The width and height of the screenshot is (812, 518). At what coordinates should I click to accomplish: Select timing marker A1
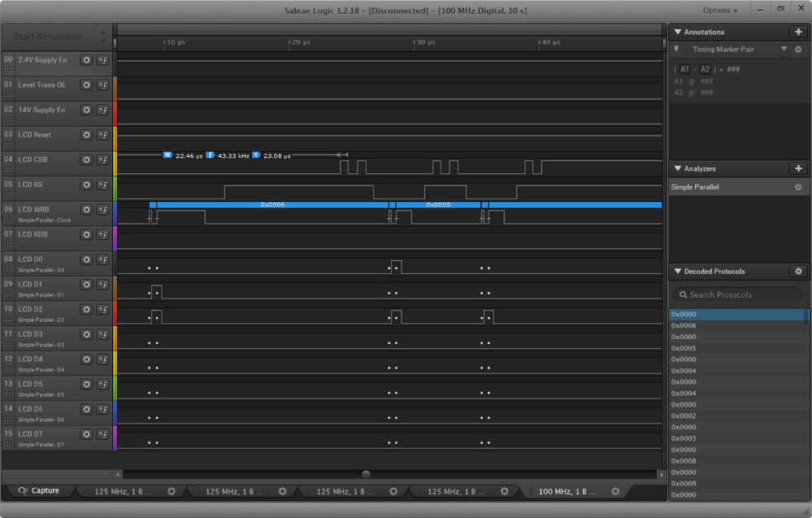684,69
